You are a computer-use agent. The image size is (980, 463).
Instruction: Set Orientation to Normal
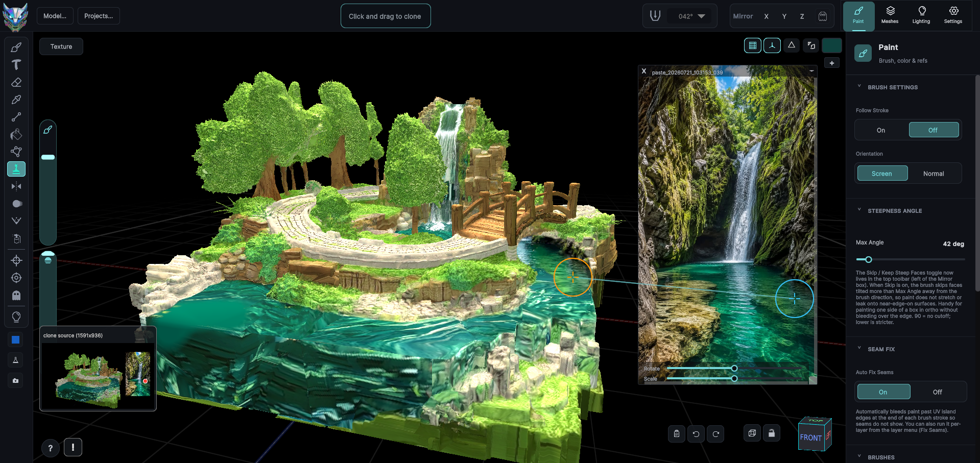(x=934, y=174)
